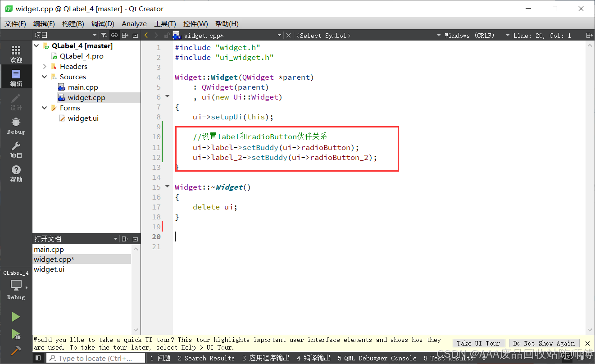This screenshot has height=364, width=595.
Task: Switch to 编辑 (Edit) mode
Action: [x=16, y=77]
